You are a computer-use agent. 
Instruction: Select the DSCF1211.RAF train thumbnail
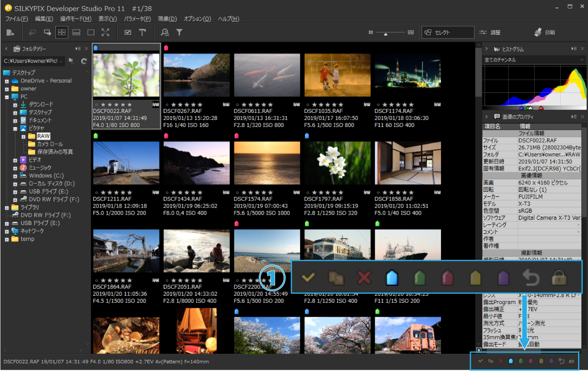(126, 163)
